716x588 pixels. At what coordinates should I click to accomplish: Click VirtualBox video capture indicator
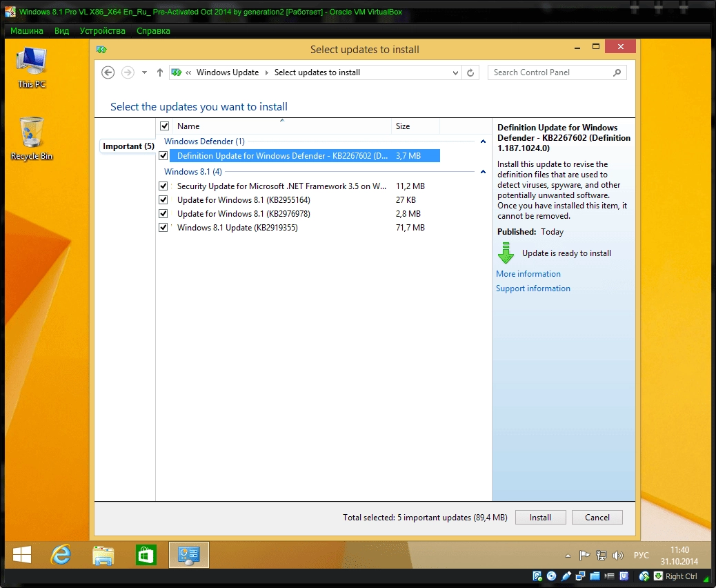coord(609,576)
